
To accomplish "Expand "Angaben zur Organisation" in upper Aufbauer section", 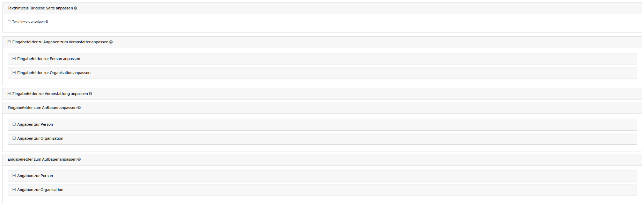I will click(14, 138).
